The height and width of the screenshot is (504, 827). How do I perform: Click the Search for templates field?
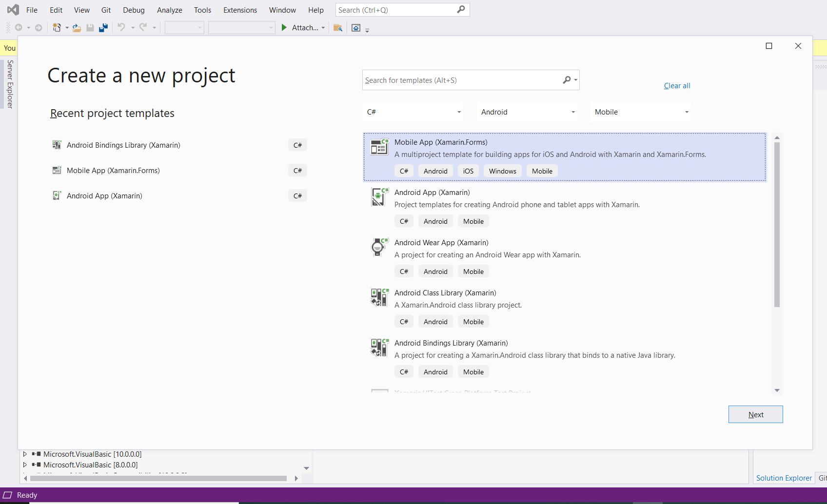tap(462, 80)
